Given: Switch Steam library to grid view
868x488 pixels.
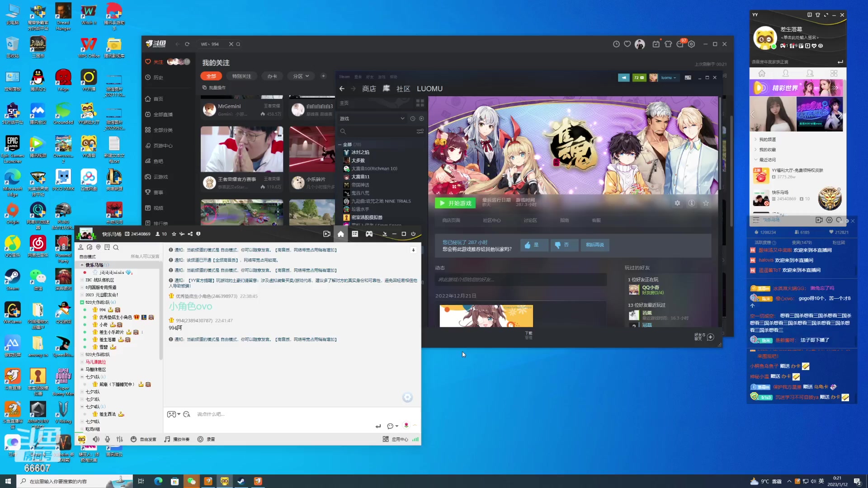Looking at the screenshot, I should pyautogui.click(x=420, y=103).
